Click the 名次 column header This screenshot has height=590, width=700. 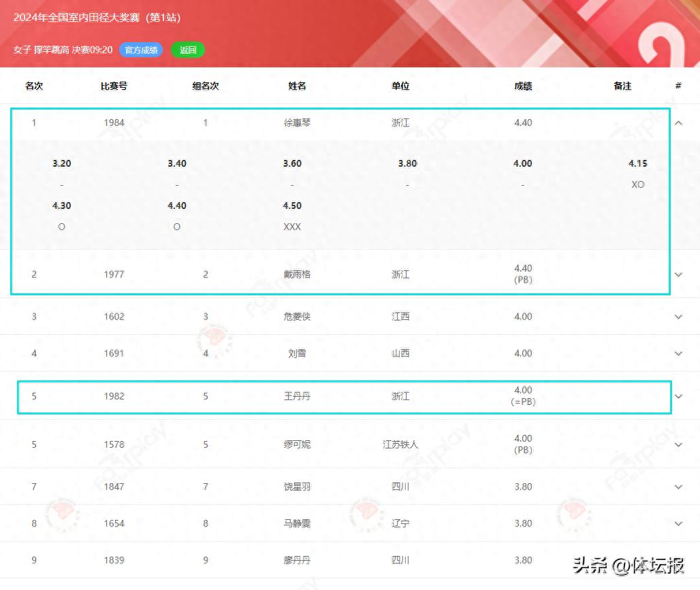point(34,86)
